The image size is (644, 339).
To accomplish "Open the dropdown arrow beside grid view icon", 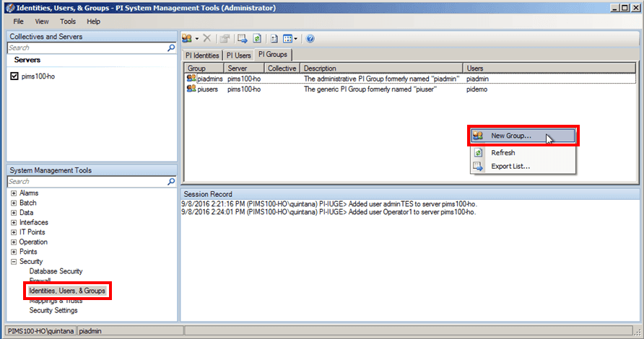I will point(296,39).
